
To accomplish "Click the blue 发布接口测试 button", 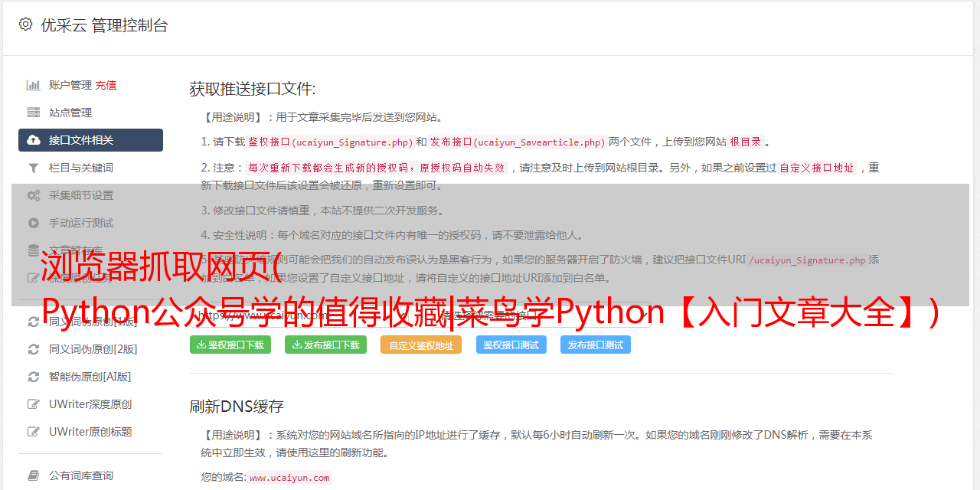I will [x=596, y=345].
